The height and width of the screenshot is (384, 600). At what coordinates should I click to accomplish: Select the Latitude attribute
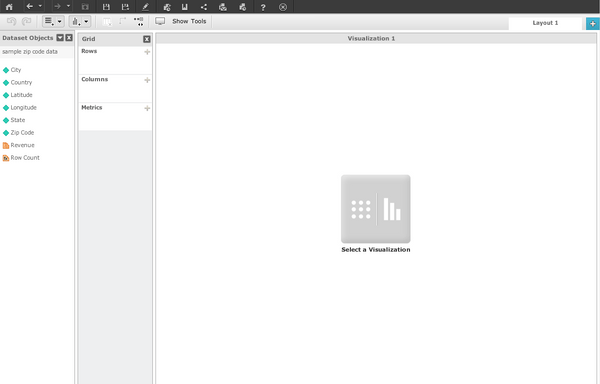tap(18, 95)
